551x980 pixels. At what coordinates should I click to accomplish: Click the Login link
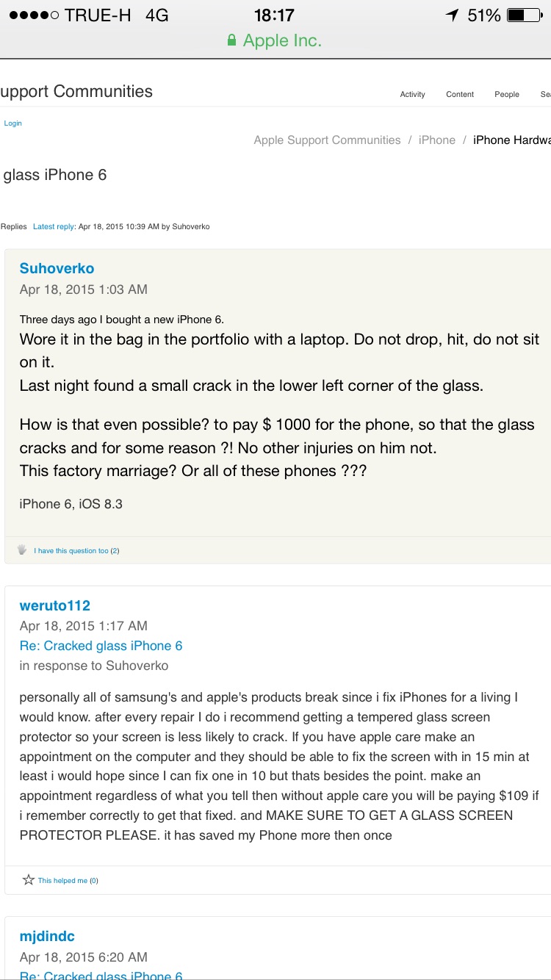[x=13, y=123]
